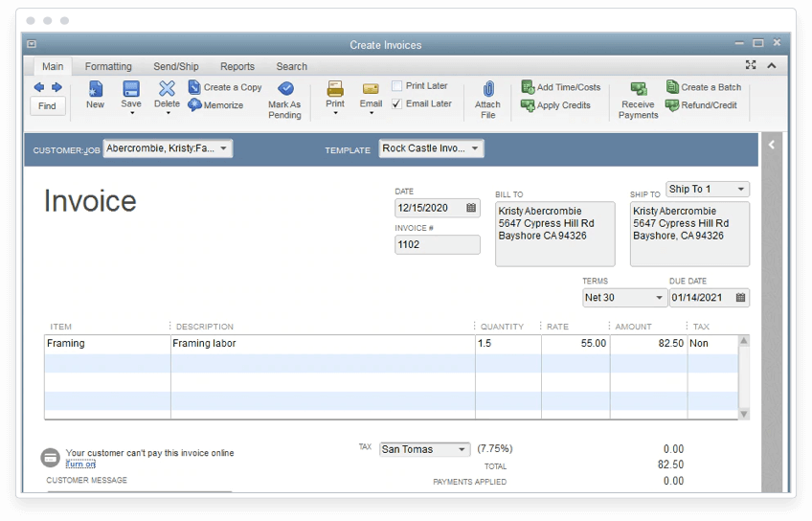Open the Search tab
Image resolution: width=812 pixels, height=521 pixels.
pyautogui.click(x=291, y=66)
